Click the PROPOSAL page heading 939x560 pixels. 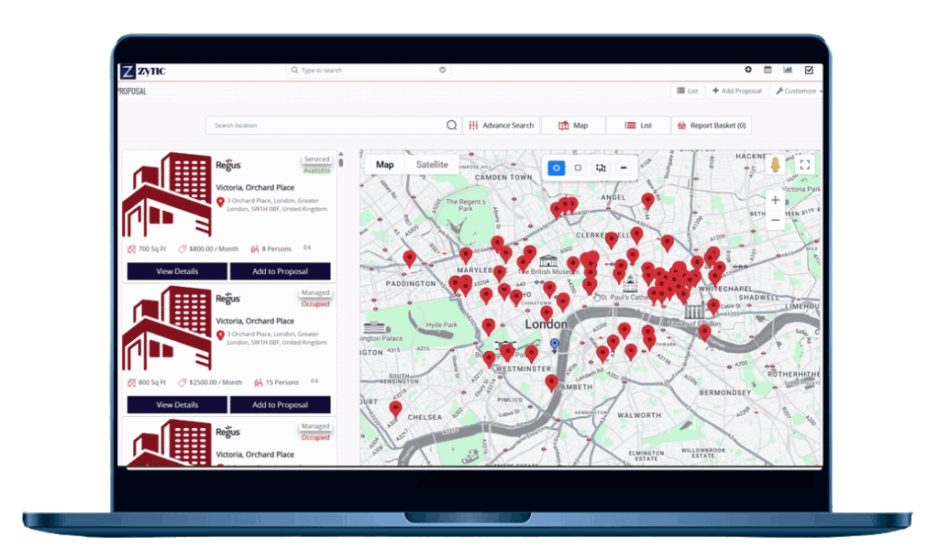coord(132,92)
